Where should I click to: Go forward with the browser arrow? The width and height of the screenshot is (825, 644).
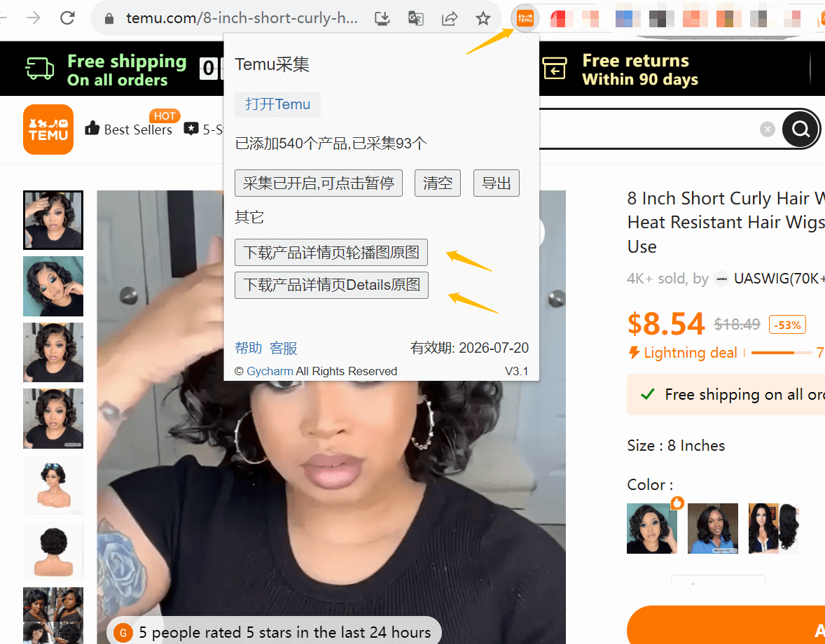[33, 18]
